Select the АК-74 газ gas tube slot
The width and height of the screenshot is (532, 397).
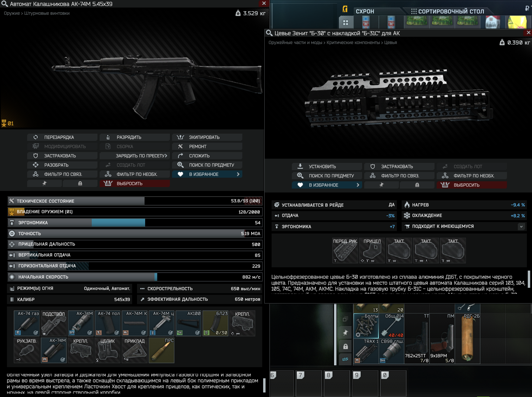(27, 323)
